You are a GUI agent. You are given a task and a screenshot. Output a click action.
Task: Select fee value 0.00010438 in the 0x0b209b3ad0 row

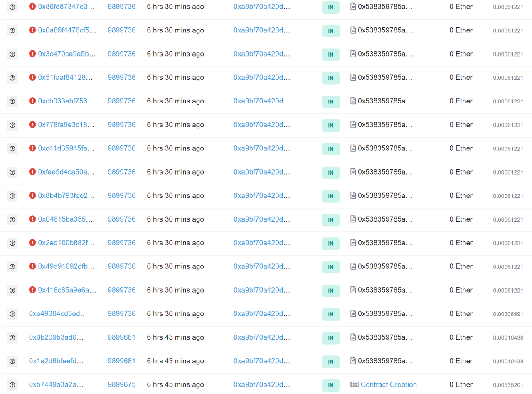click(508, 338)
